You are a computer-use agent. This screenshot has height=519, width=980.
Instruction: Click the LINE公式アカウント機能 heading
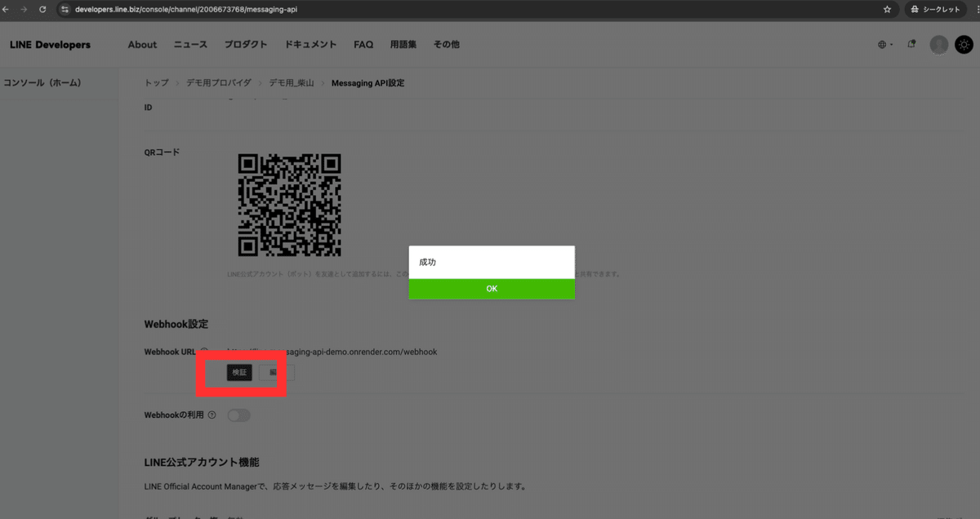203,463
